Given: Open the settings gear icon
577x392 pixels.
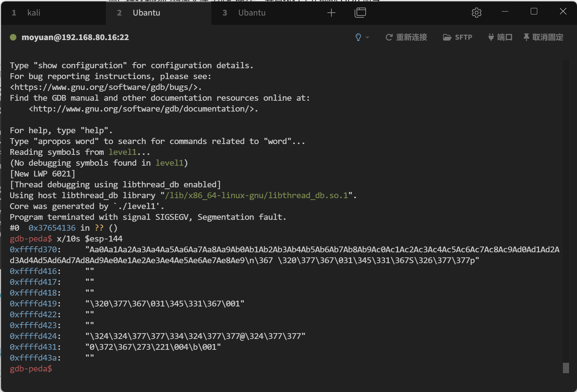Looking at the screenshot, I should click(476, 13).
